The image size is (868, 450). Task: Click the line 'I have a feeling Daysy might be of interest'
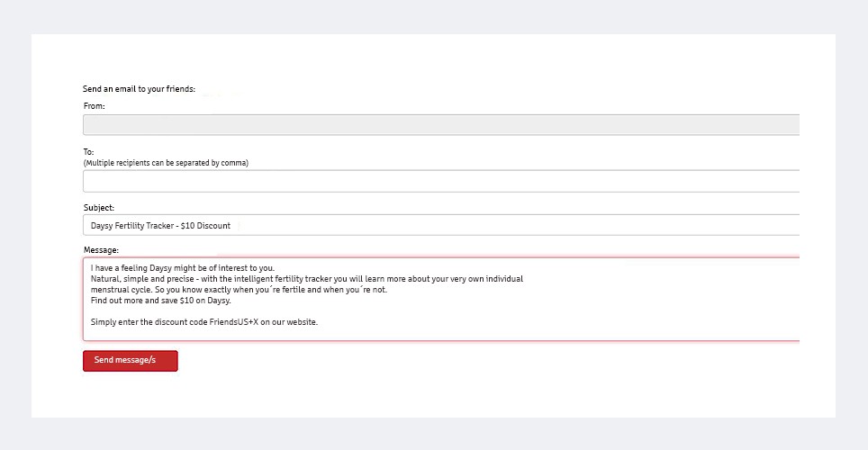(183, 268)
